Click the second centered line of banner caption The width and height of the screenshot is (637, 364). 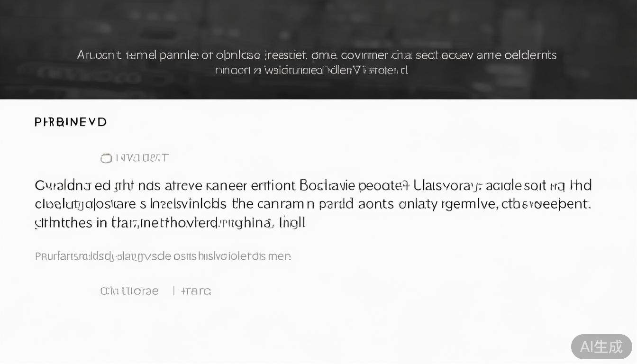click(x=311, y=70)
